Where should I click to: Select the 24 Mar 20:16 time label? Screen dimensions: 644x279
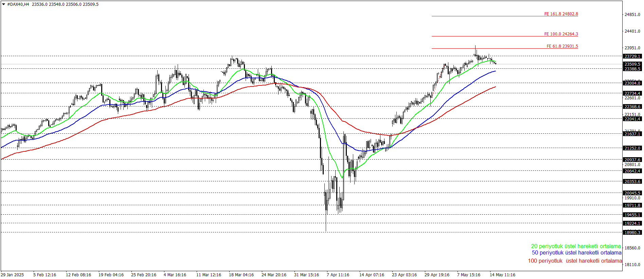point(274,275)
